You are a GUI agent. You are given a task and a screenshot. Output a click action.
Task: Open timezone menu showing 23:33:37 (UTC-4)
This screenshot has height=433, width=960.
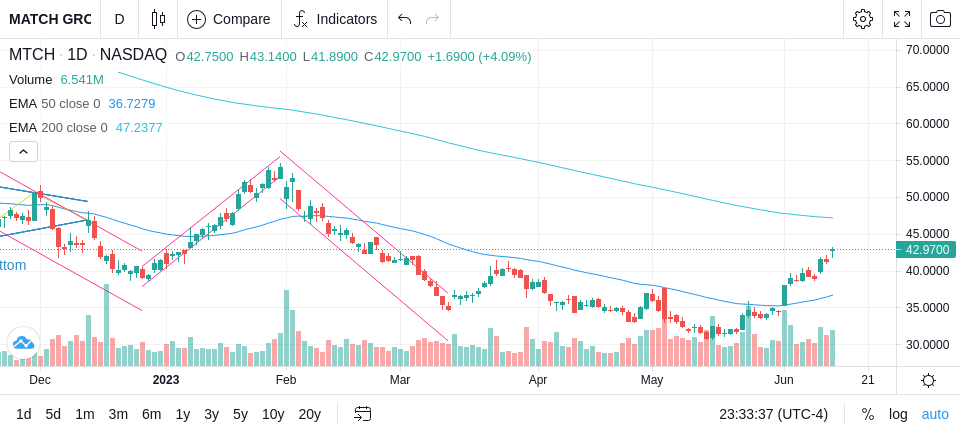(x=773, y=415)
